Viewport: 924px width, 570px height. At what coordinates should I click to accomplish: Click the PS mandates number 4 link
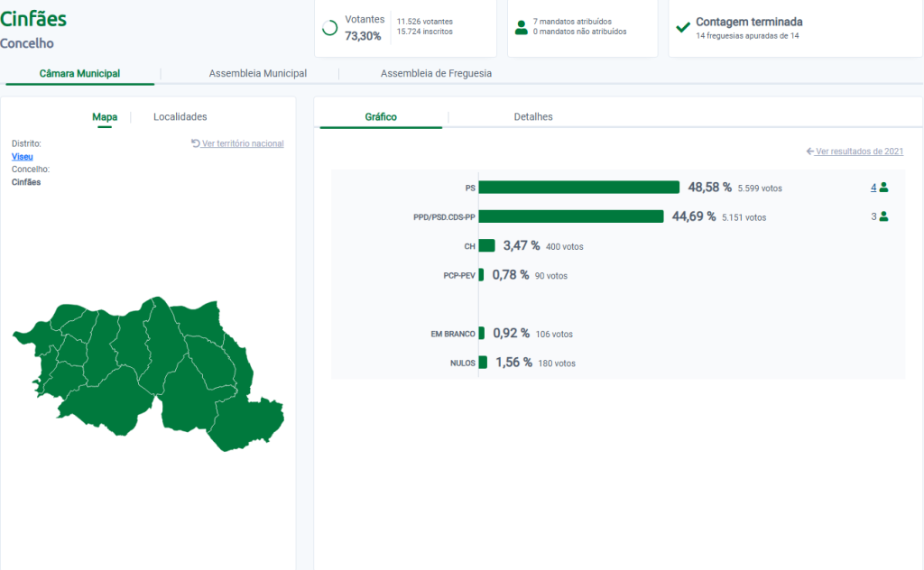point(873,188)
